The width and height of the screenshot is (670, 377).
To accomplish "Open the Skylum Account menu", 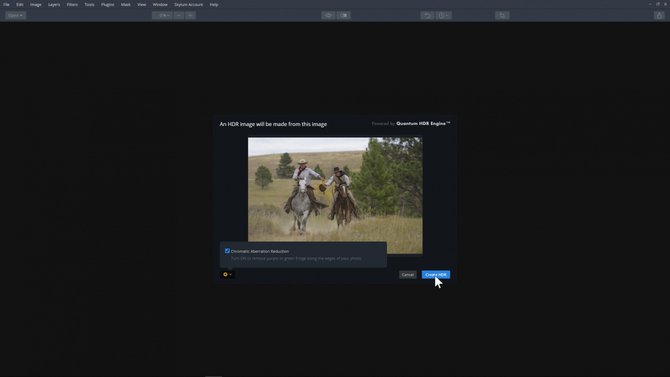I will [x=188, y=4].
